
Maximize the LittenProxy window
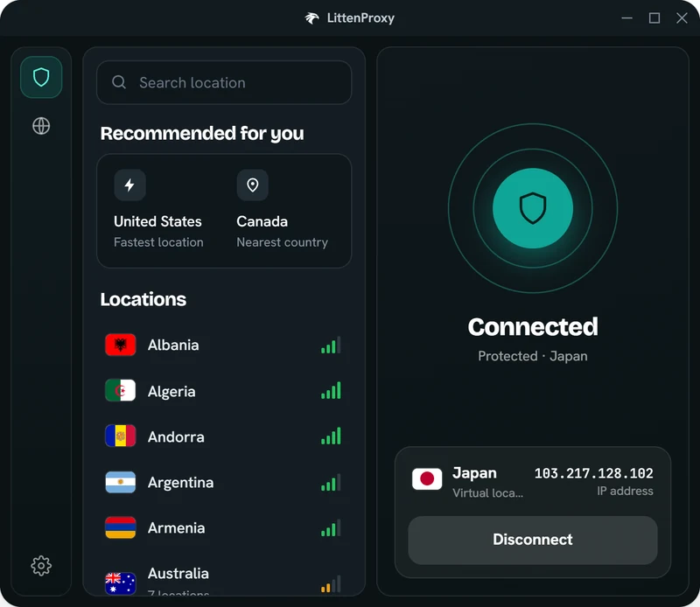tap(654, 18)
